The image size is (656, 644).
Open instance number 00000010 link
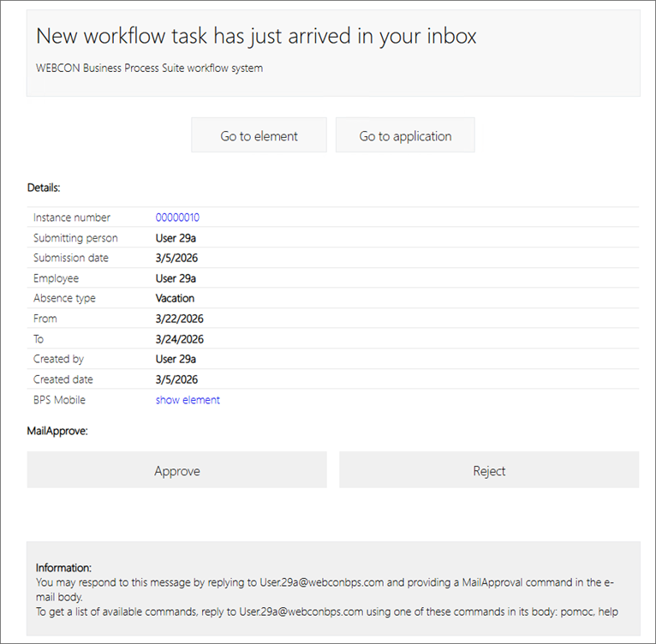(177, 218)
